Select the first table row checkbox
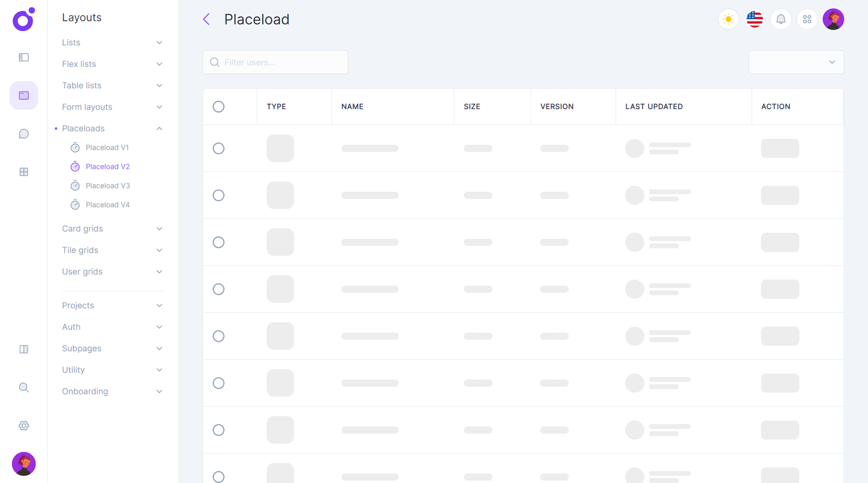Viewport: 868px width, 483px height. (x=219, y=148)
